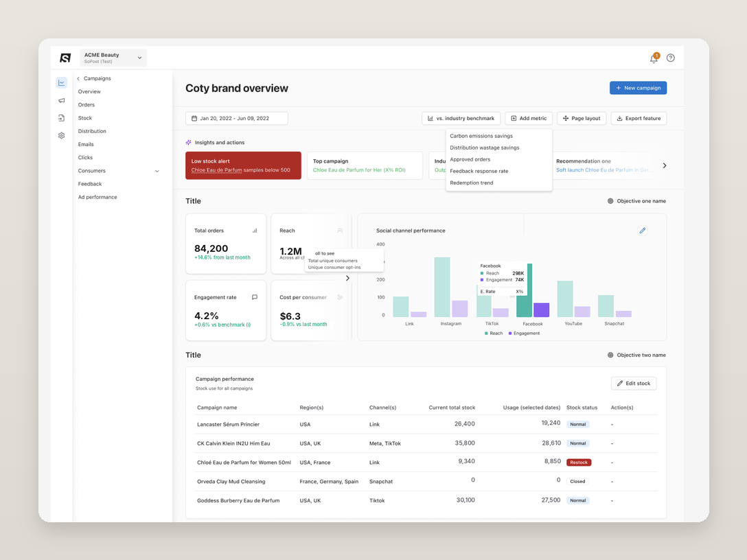The image size is (747, 560).
Task: Click CK Calvin Klein IN2U Him Eau row
Action: pyautogui.click(x=426, y=443)
